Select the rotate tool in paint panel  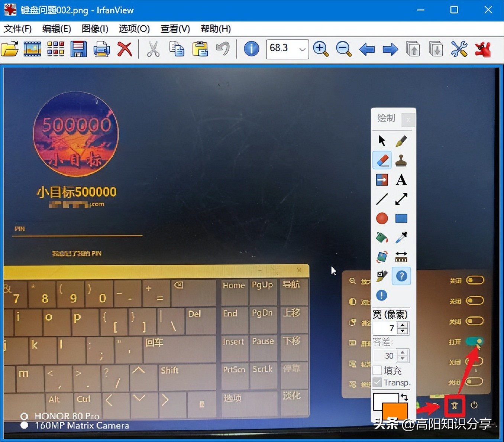click(382, 257)
